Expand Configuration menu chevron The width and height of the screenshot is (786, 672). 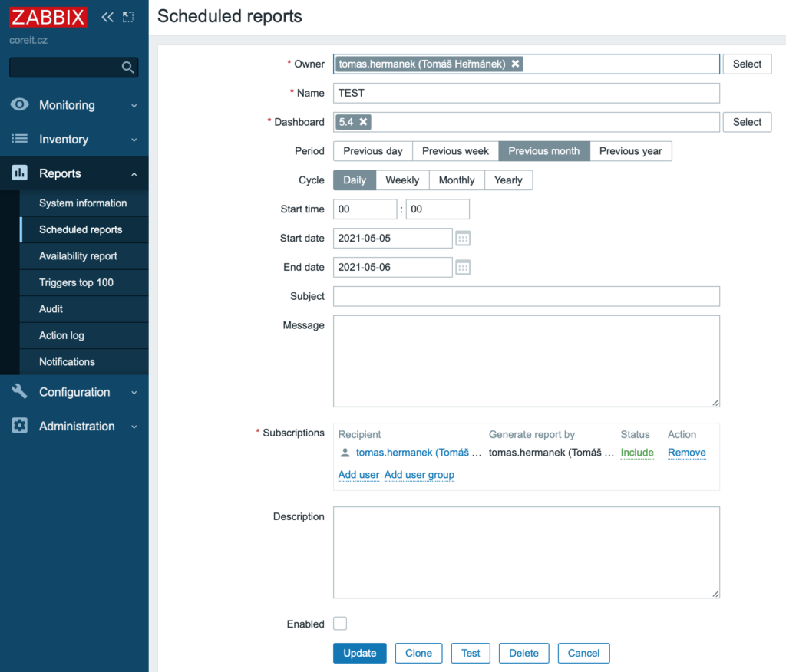click(134, 392)
